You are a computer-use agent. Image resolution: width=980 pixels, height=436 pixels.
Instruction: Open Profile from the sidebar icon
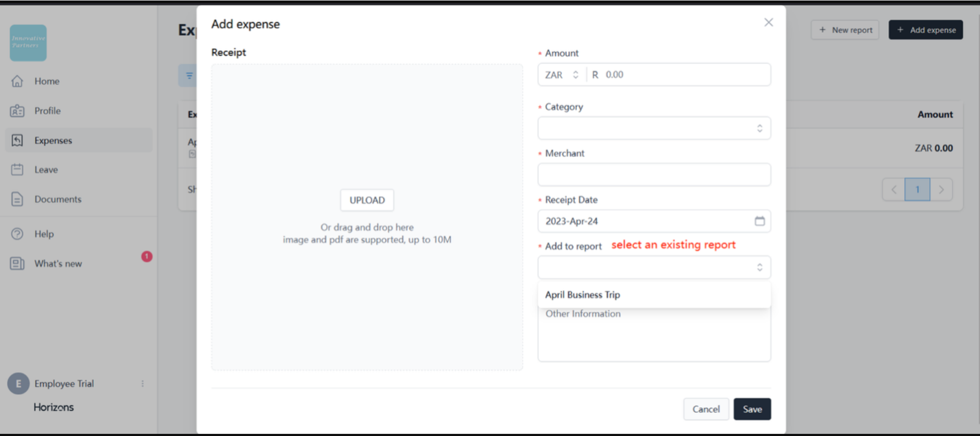pos(18,111)
